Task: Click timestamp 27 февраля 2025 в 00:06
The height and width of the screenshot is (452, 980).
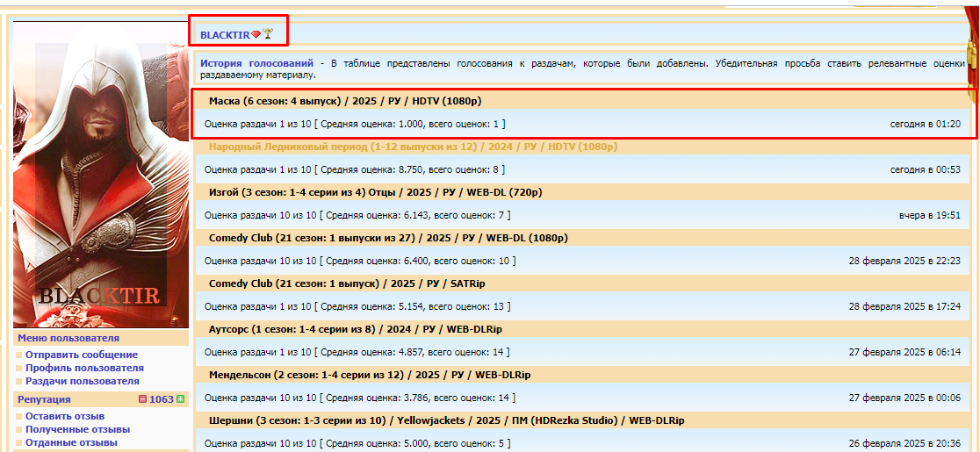Action: 904,398
